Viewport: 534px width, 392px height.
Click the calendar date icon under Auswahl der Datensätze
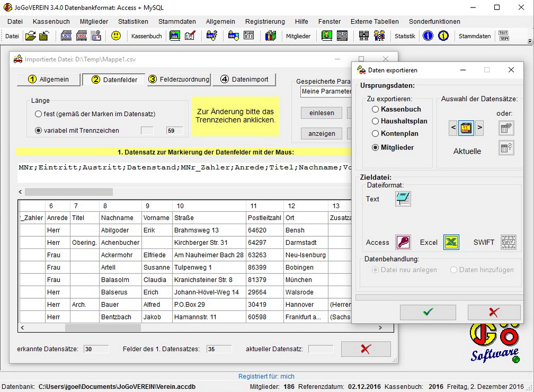click(466, 128)
